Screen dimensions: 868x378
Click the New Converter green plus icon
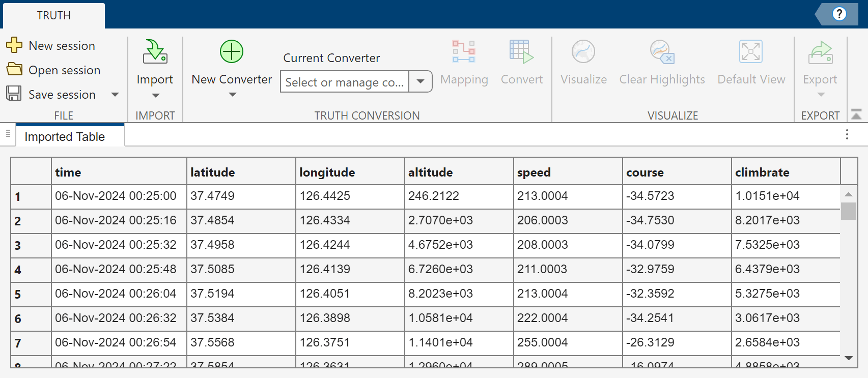coord(232,52)
